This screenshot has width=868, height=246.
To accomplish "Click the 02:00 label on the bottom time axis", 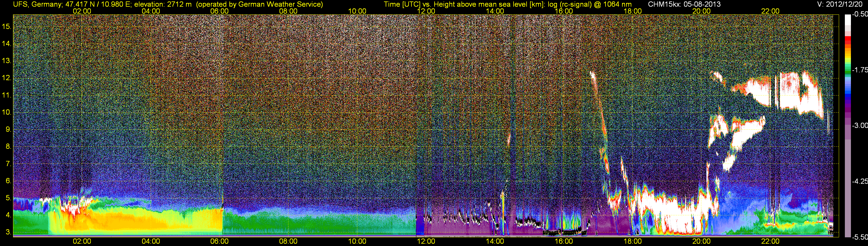I will pyautogui.click(x=82, y=241).
